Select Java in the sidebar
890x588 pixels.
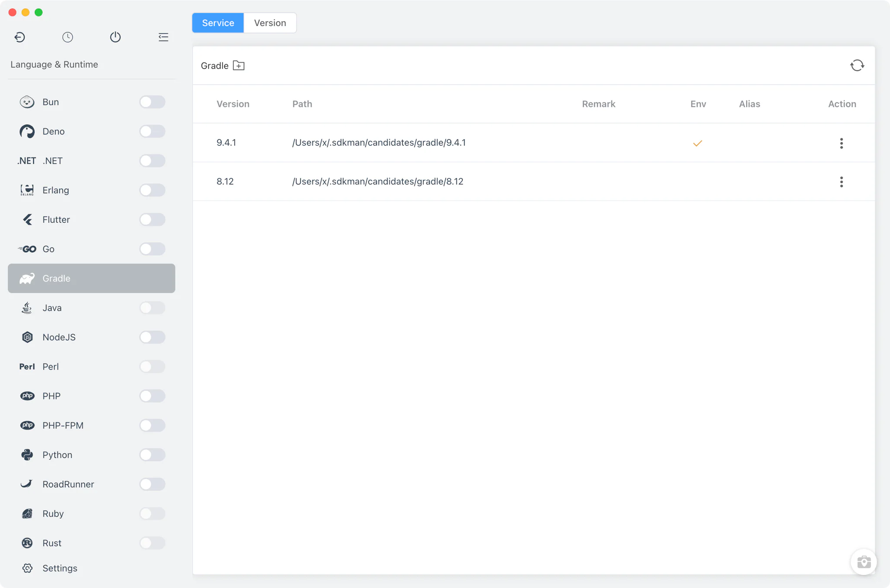click(52, 308)
